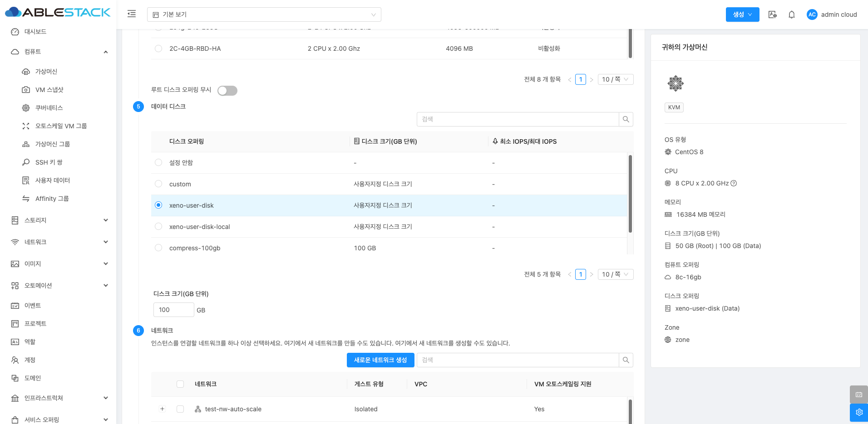Image resolution: width=868 pixels, height=424 pixels.
Task: Select the compress-100gb disk offering radio
Action: tap(158, 248)
